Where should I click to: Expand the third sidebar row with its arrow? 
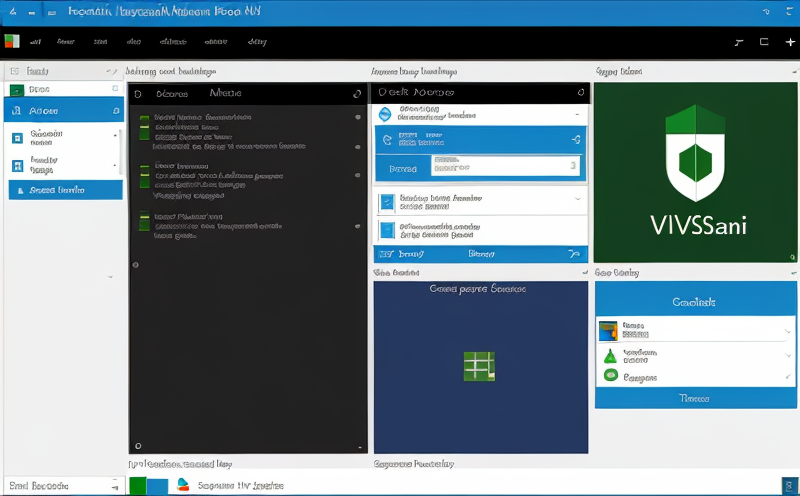(115, 136)
